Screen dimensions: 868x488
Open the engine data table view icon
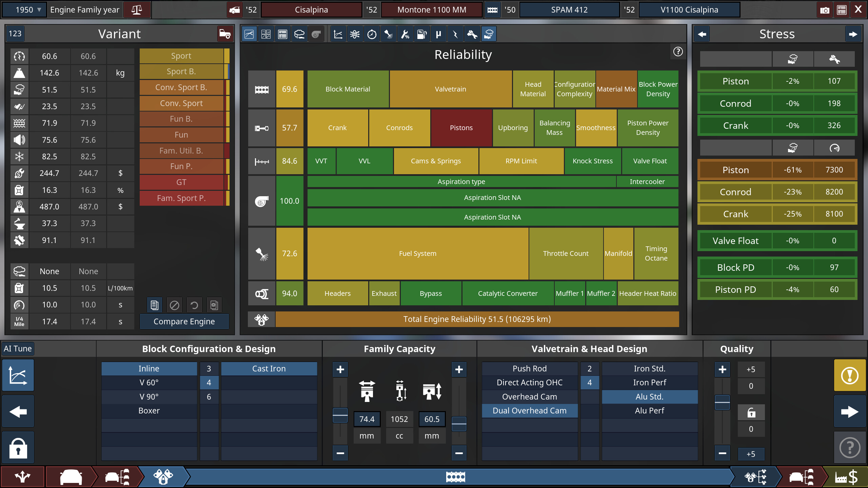point(282,34)
